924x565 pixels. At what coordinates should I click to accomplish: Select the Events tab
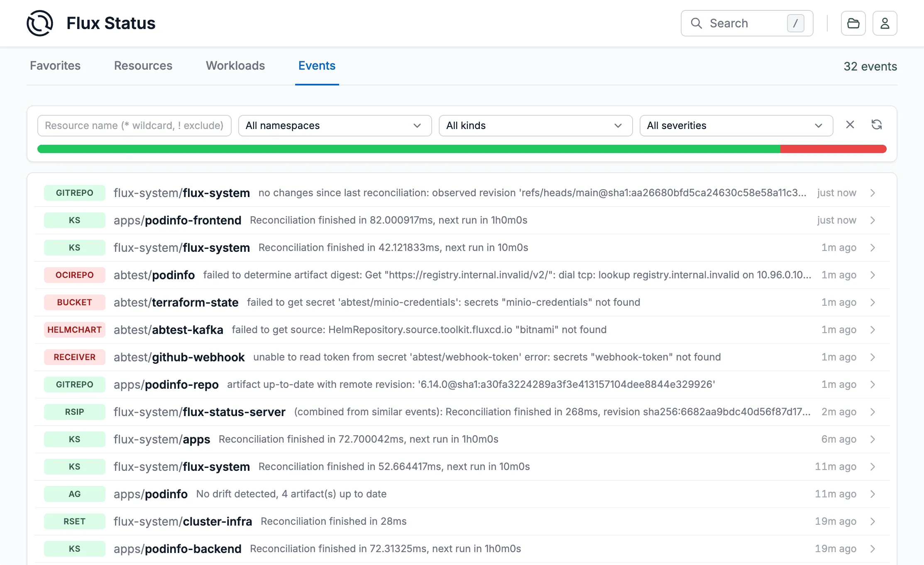tap(317, 66)
